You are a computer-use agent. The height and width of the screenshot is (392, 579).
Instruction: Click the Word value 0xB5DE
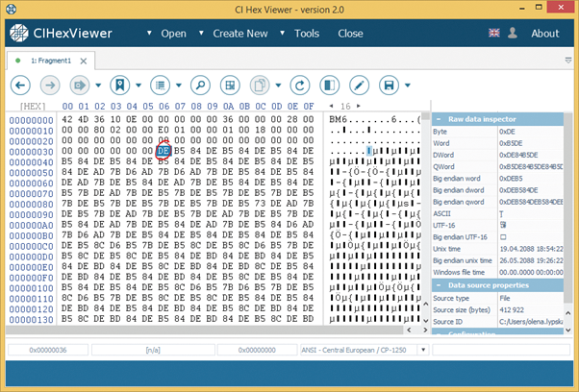(512, 143)
